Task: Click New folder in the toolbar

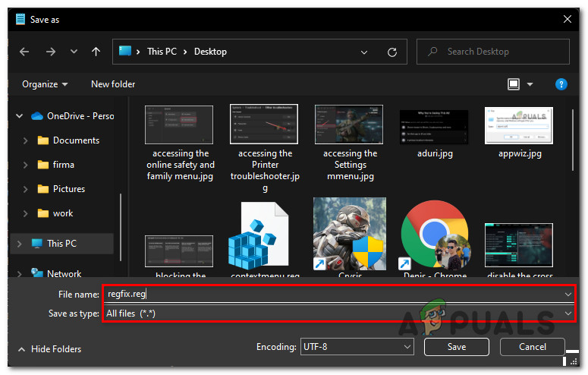Action: tap(113, 84)
